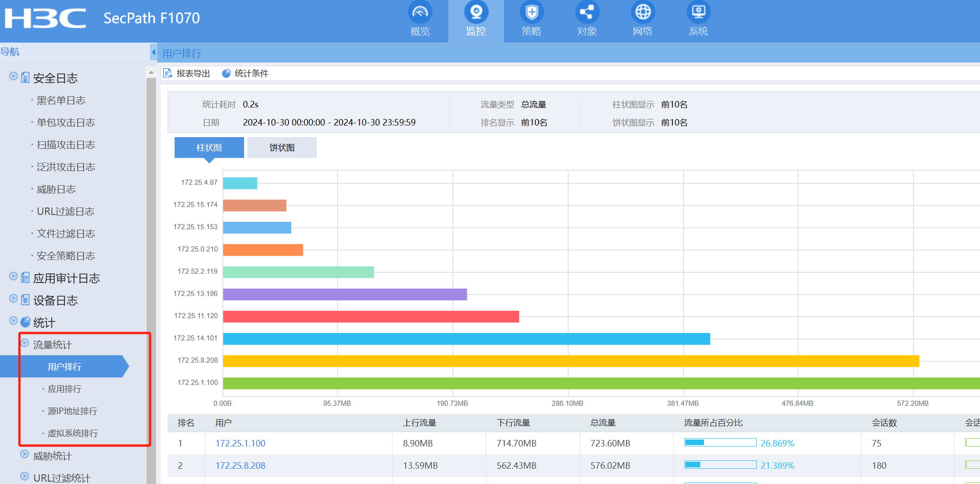Open the 对象 objects icon
Viewport: 980px width, 484px height.
point(587,13)
